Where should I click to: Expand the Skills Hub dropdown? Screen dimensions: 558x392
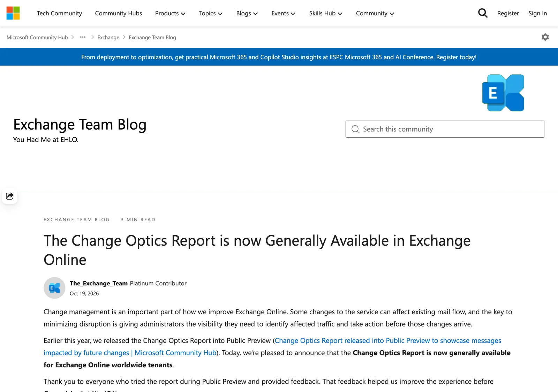tap(326, 13)
